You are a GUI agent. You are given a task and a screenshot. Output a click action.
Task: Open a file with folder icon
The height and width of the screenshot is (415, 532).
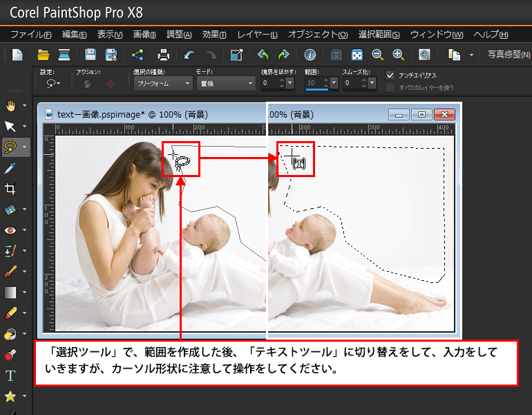(x=43, y=55)
